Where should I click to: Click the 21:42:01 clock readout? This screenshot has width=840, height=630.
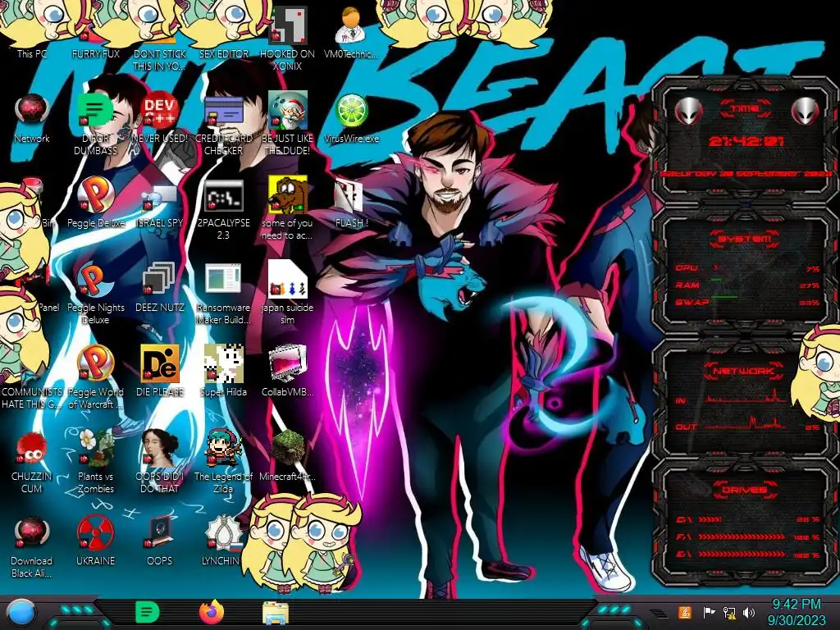(x=746, y=142)
